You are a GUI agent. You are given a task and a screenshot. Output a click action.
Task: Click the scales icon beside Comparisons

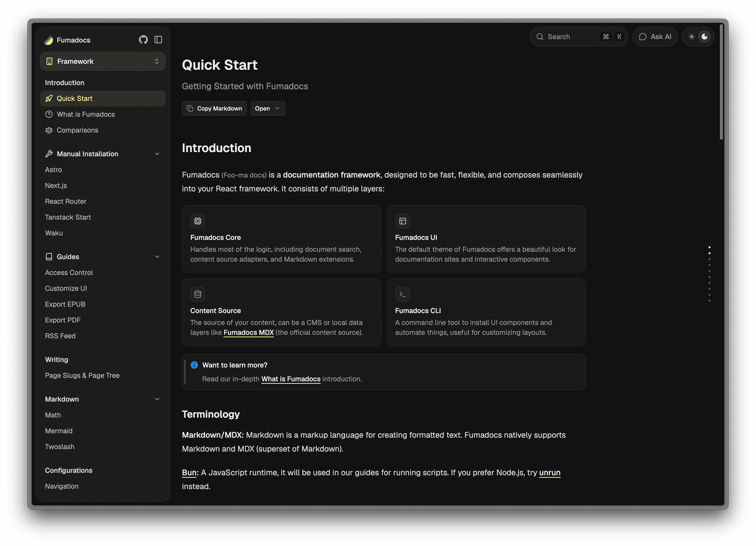click(x=49, y=130)
